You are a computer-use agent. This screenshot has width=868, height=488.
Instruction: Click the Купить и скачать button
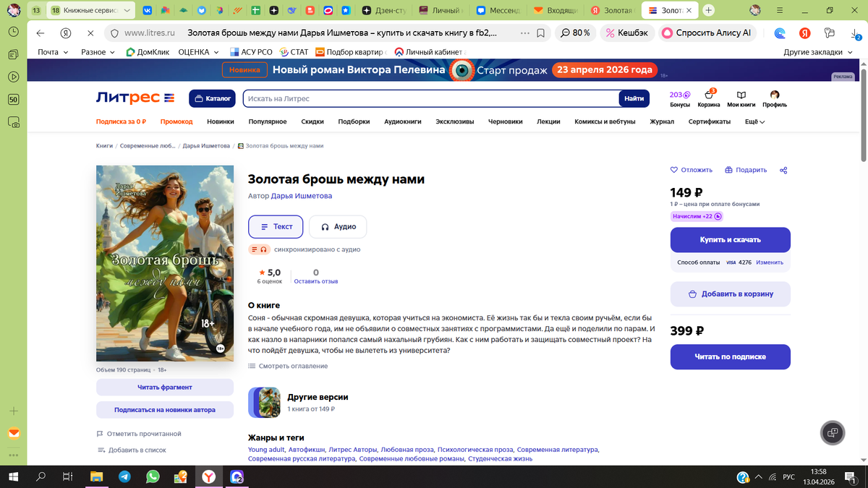tap(731, 239)
